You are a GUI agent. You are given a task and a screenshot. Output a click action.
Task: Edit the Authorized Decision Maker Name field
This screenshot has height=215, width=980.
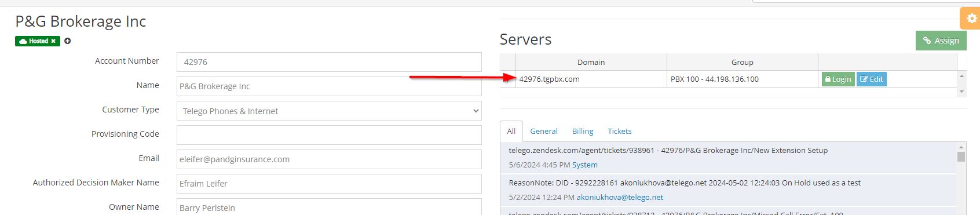[329, 184]
